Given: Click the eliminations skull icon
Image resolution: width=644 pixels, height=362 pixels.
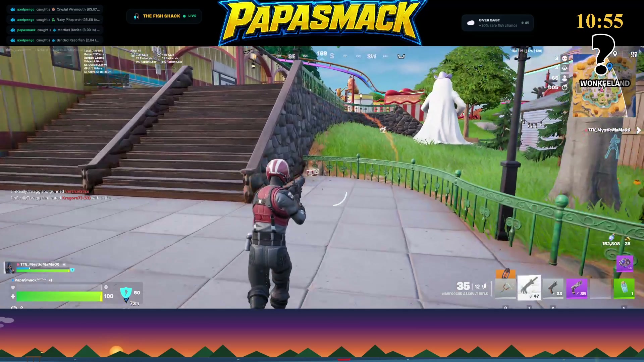Looking at the screenshot, I should pyautogui.click(x=565, y=59).
